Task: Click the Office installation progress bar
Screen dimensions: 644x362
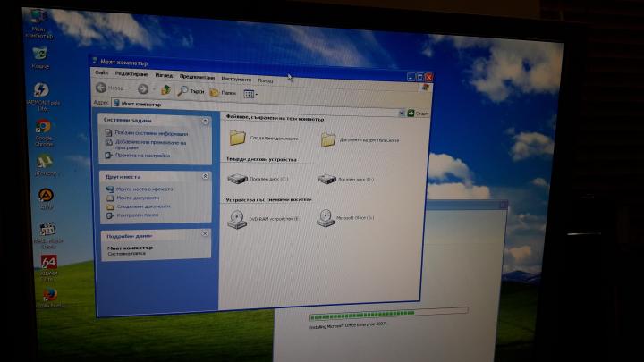Action: point(388,314)
